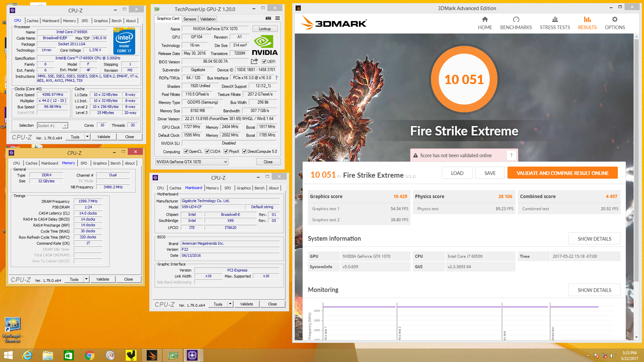Viewport: 644px width, 362px height.
Task: Click SAVE in 3DMark results
Action: click(x=490, y=173)
